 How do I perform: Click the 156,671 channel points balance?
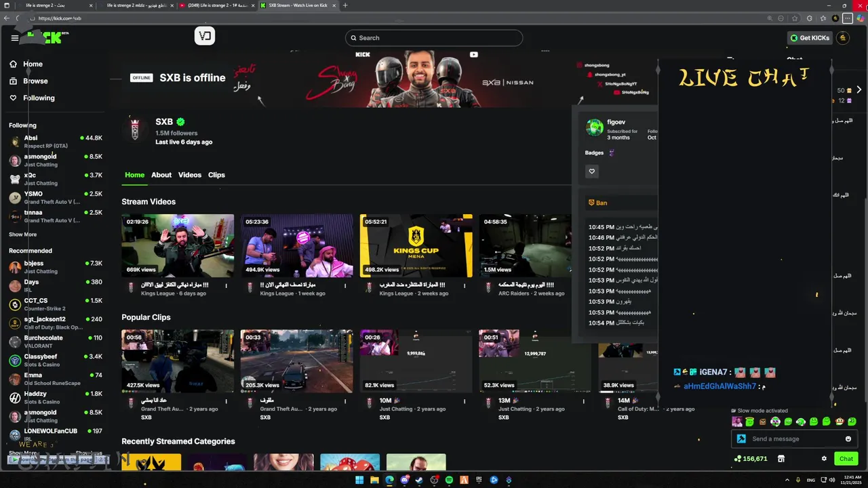751,459
